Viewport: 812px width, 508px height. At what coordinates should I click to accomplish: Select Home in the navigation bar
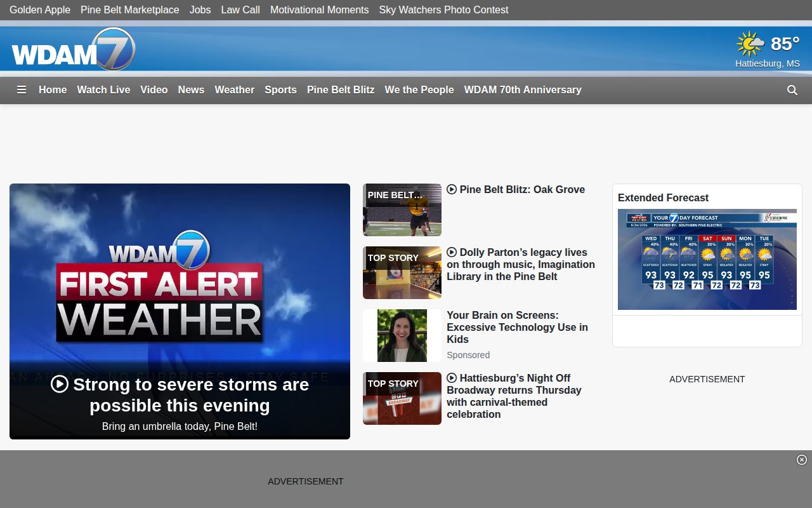(53, 90)
